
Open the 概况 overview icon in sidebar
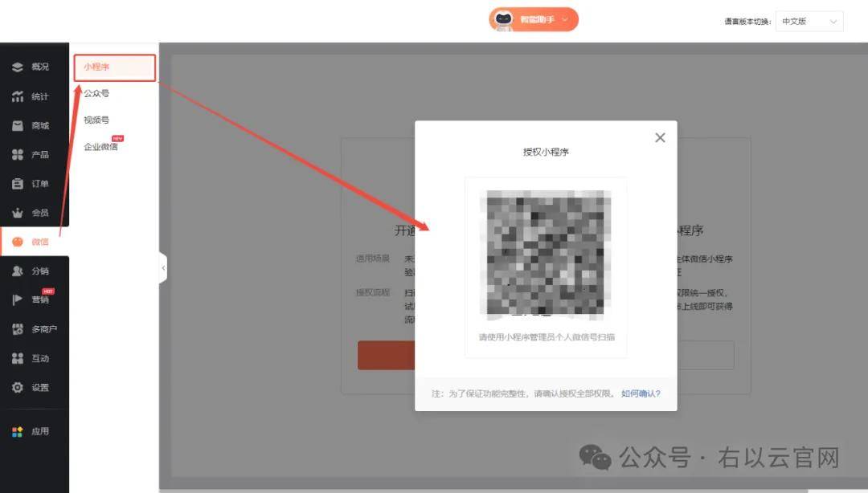[x=18, y=67]
